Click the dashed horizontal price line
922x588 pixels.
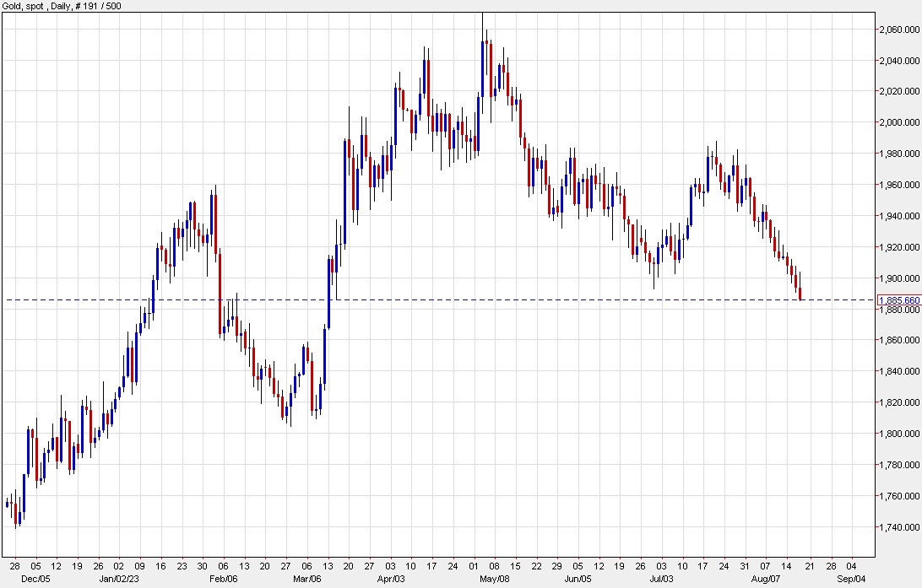click(422, 299)
